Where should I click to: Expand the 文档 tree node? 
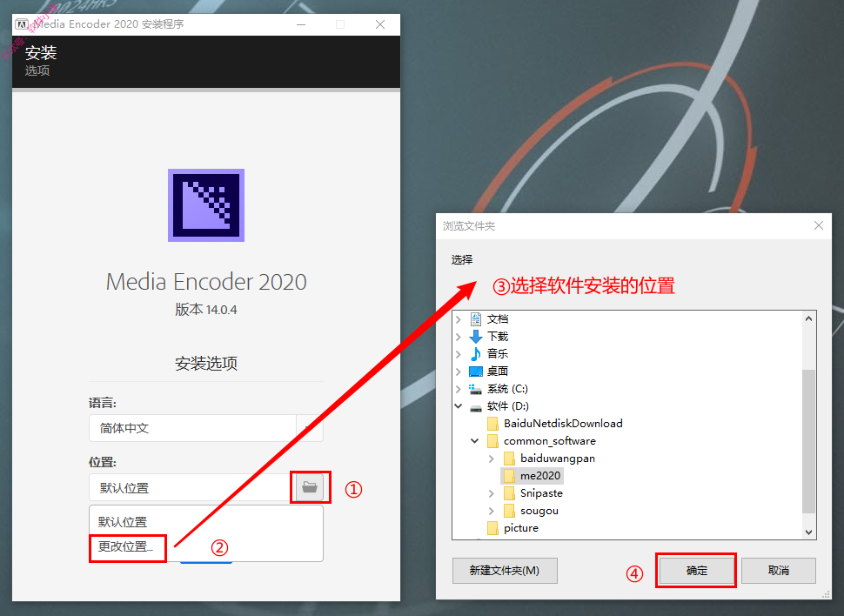coord(458,319)
